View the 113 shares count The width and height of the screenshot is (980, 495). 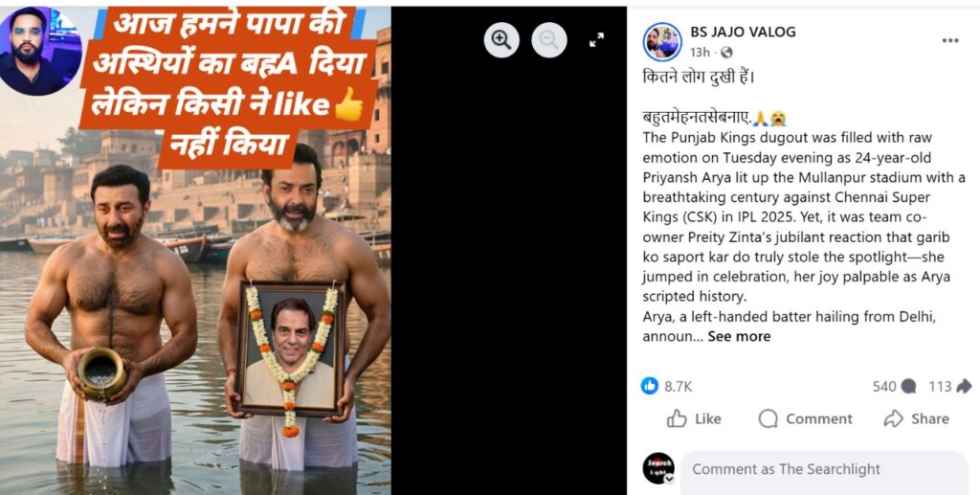point(950,386)
